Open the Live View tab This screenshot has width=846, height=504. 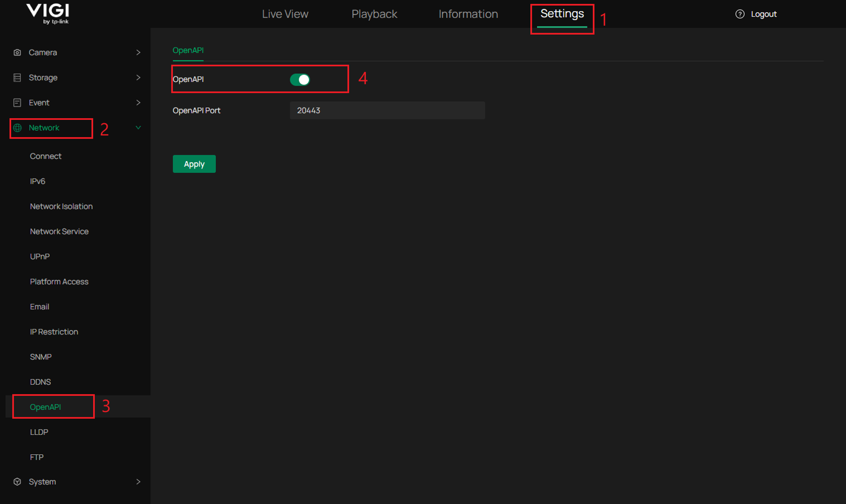pyautogui.click(x=285, y=14)
